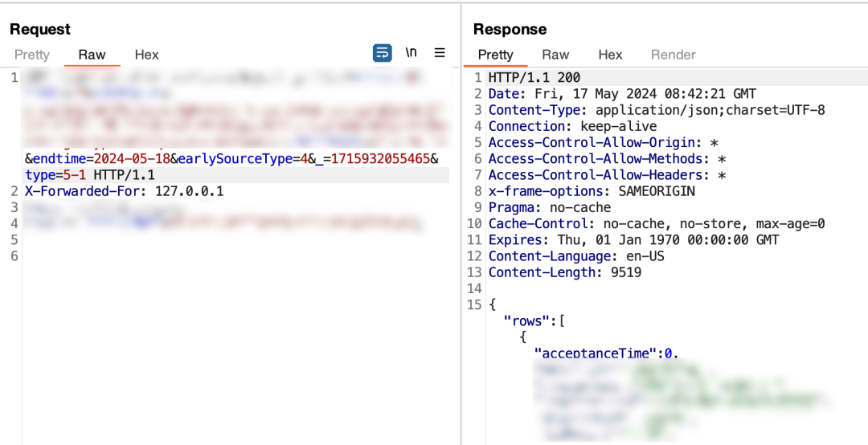Open the Request Hex tab

point(146,55)
